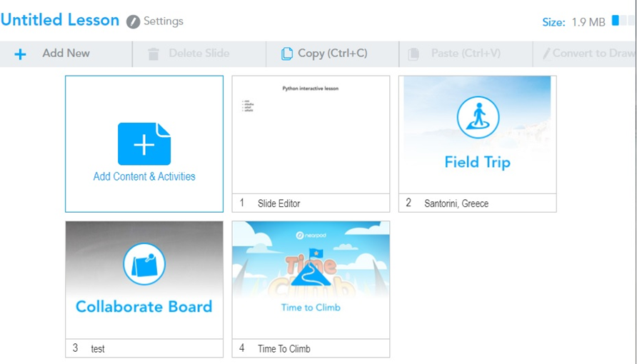Click the Copy documents icon in toolbar
This screenshot has height=364, width=637.
287,54
